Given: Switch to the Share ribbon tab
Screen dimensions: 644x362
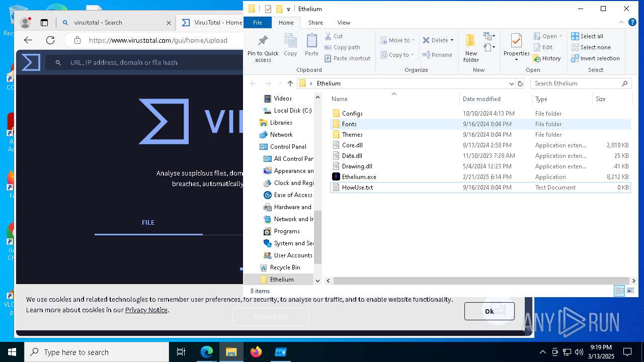Looking at the screenshot, I should [x=315, y=23].
